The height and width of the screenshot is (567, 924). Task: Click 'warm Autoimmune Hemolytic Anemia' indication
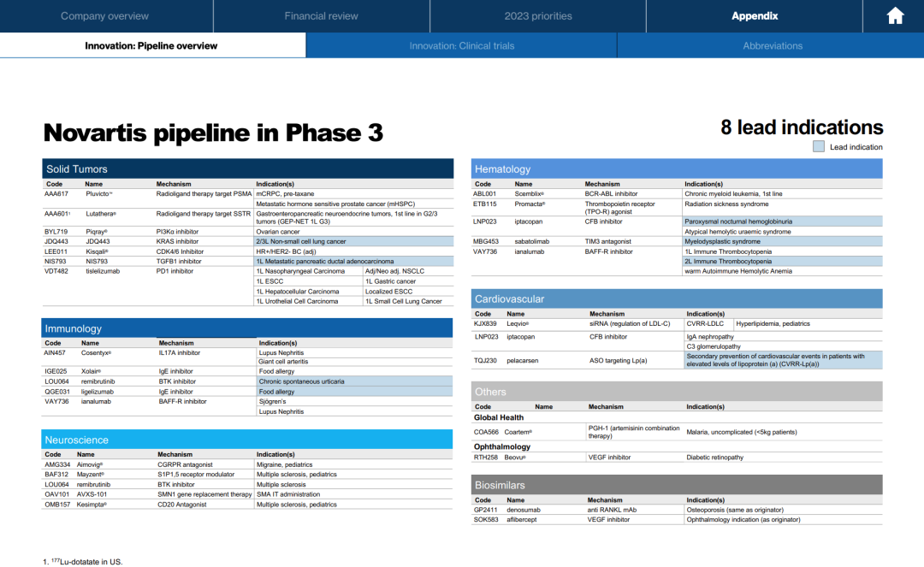pyautogui.click(x=738, y=271)
